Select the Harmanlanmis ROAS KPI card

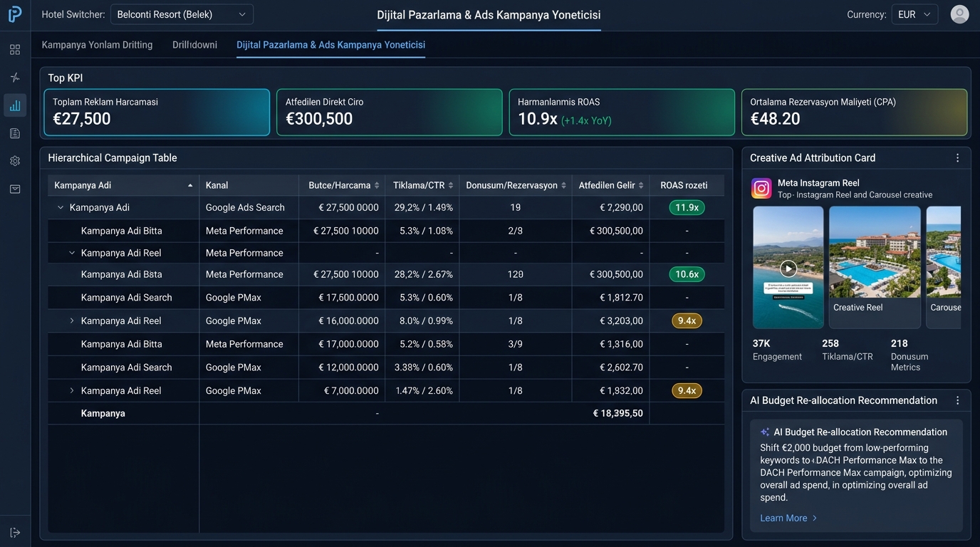[622, 113]
